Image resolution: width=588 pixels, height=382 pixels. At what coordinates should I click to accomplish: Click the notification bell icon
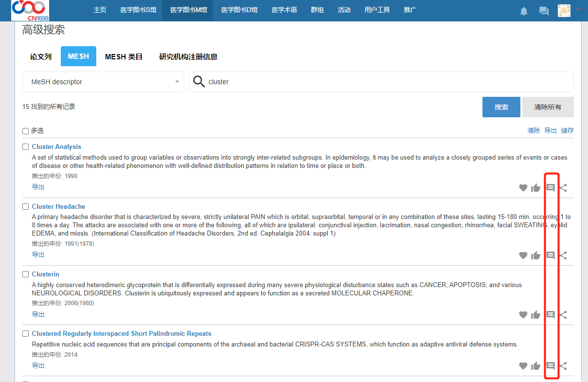(524, 11)
